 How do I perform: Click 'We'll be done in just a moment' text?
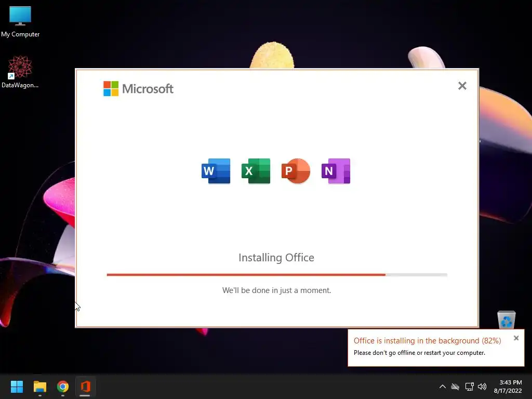point(276,290)
